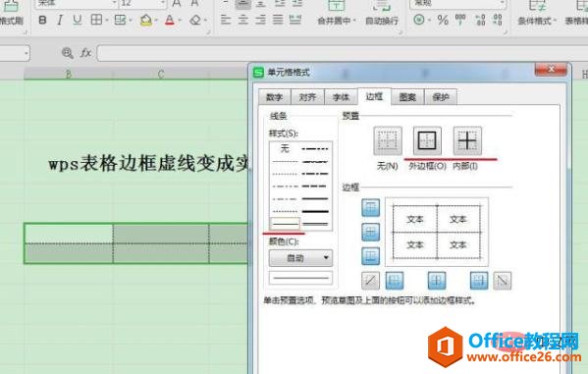Image resolution: width=588 pixels, height=374 pixels.
Task: Click inside the formula bar input
Action: point(342,53)
